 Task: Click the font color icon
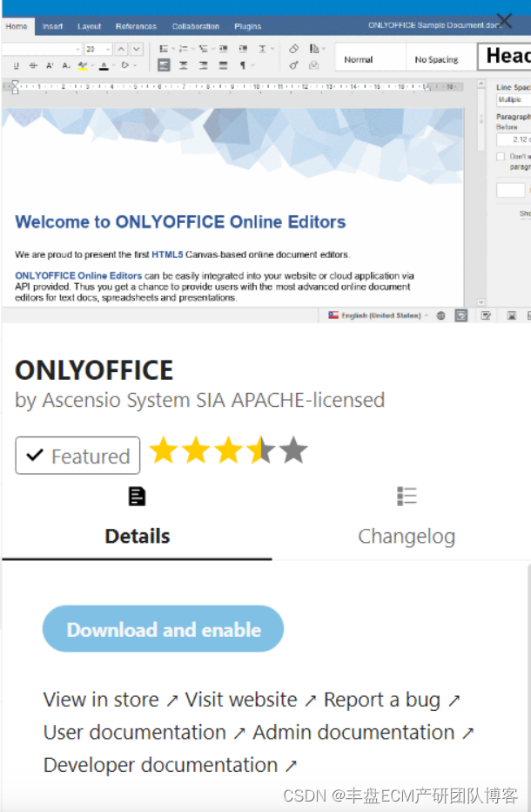[x=104, y=65]
